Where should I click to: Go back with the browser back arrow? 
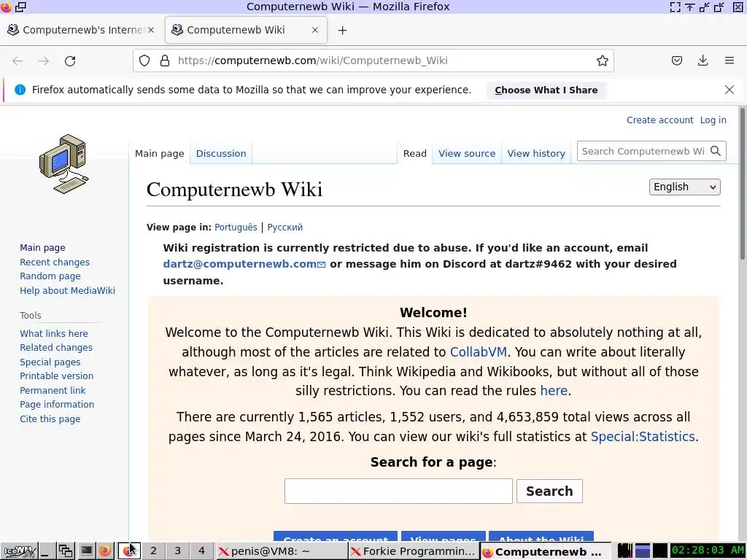tap(18, 61)
